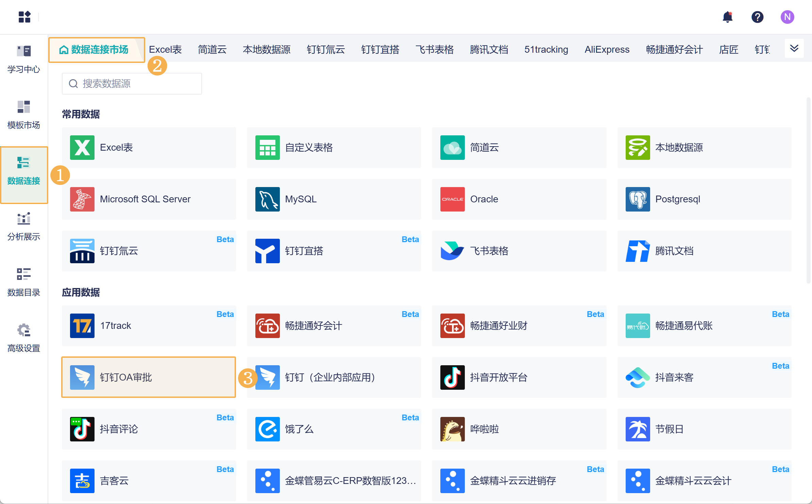Open 分析展示 in the sidebar
The height and width of the screenshot is (504, 812).
coord(24,226)
